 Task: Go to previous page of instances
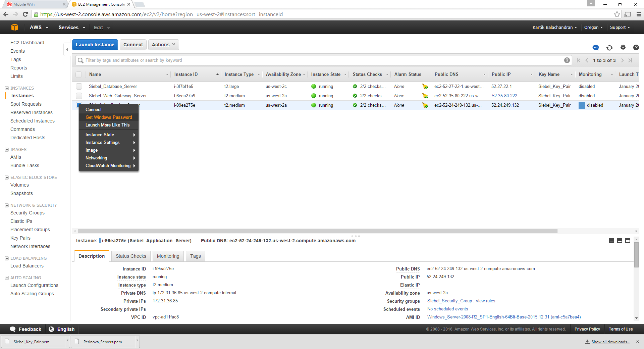[587, 60]
